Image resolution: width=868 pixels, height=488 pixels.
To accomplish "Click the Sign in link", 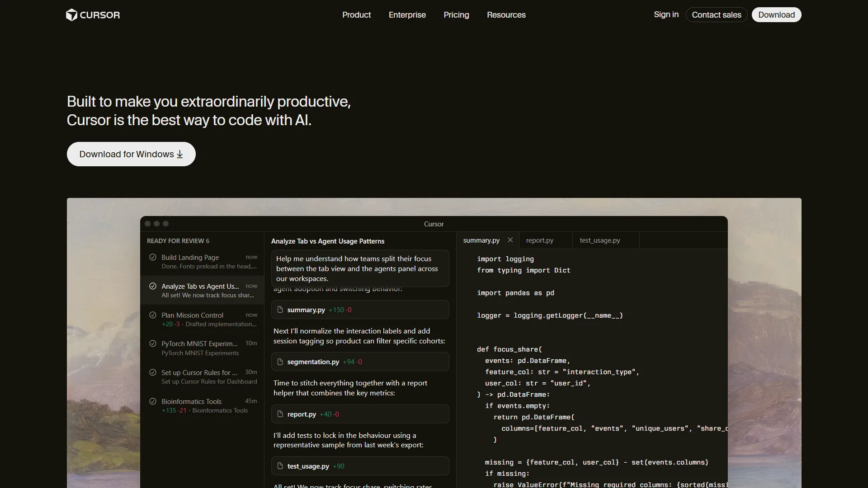I will pyautogui.click(x=666, y=14).
